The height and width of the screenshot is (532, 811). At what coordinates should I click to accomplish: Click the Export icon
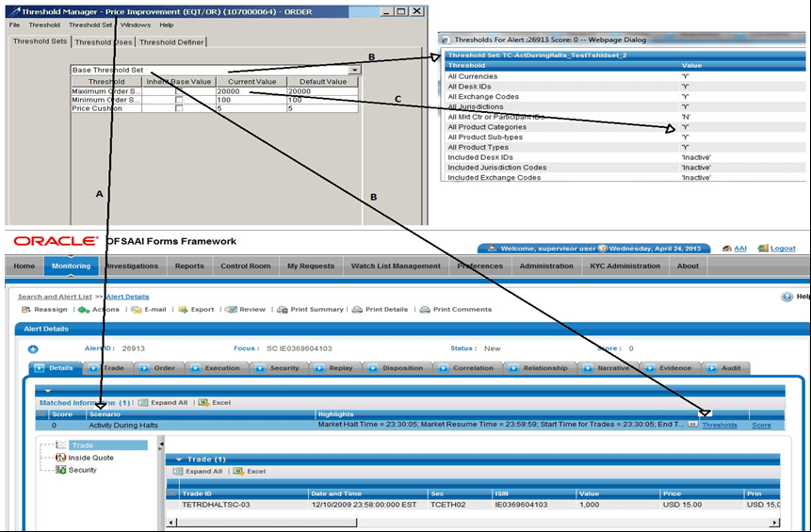point(183,310)
